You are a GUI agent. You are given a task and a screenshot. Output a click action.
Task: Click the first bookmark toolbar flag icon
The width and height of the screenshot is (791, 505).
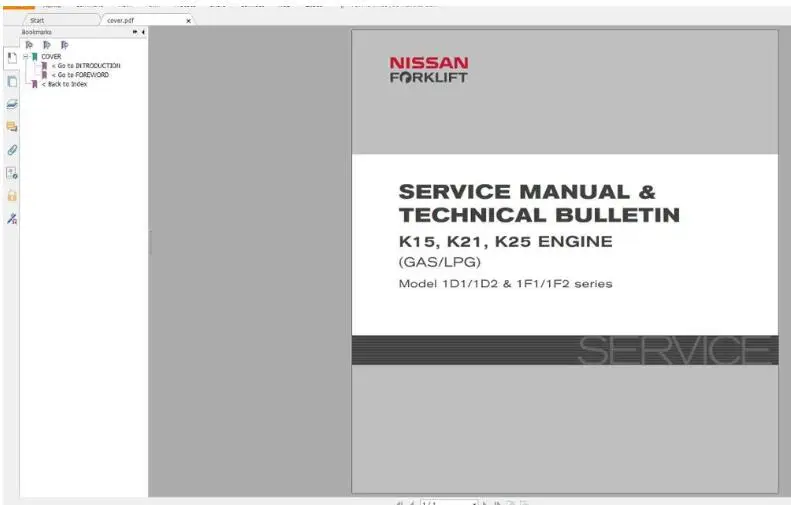(29, 45)
